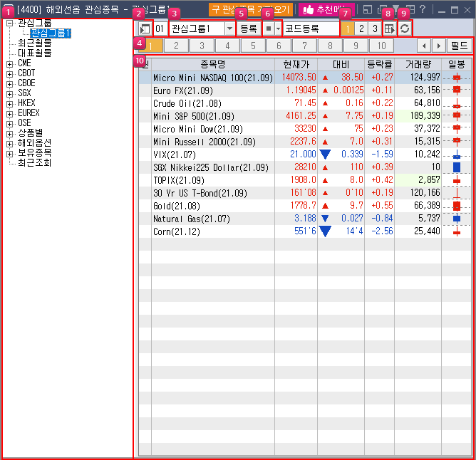The height and width of the screenshot is (460, 476).
Task: Open the dropdown arrow beside the square button
Action: [278, 28]
